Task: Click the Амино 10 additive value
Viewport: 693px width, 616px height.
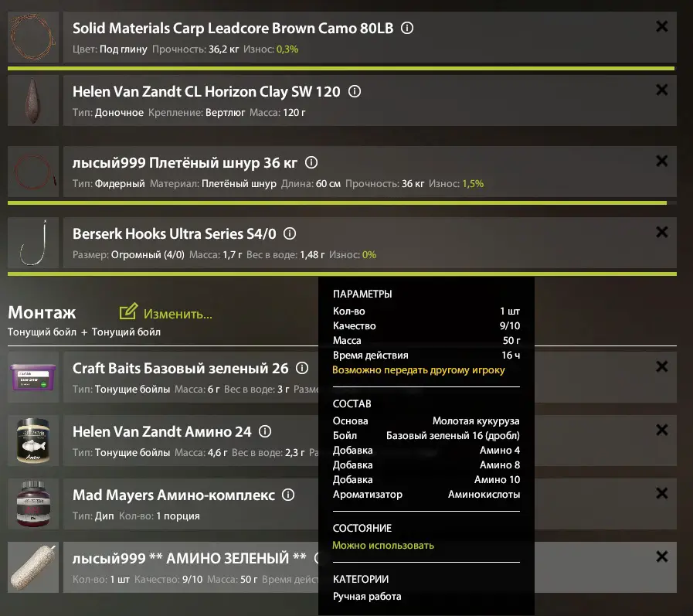Action: (498, 480)
